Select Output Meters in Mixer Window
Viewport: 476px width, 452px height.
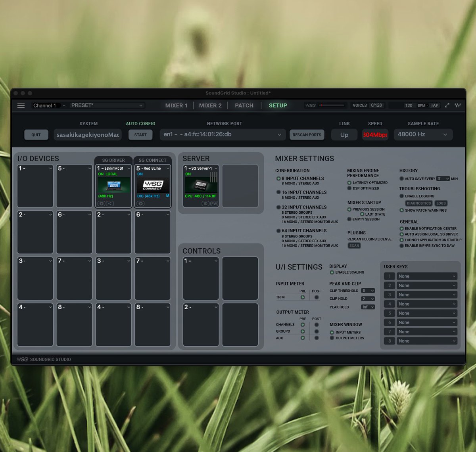coord(332,338)
